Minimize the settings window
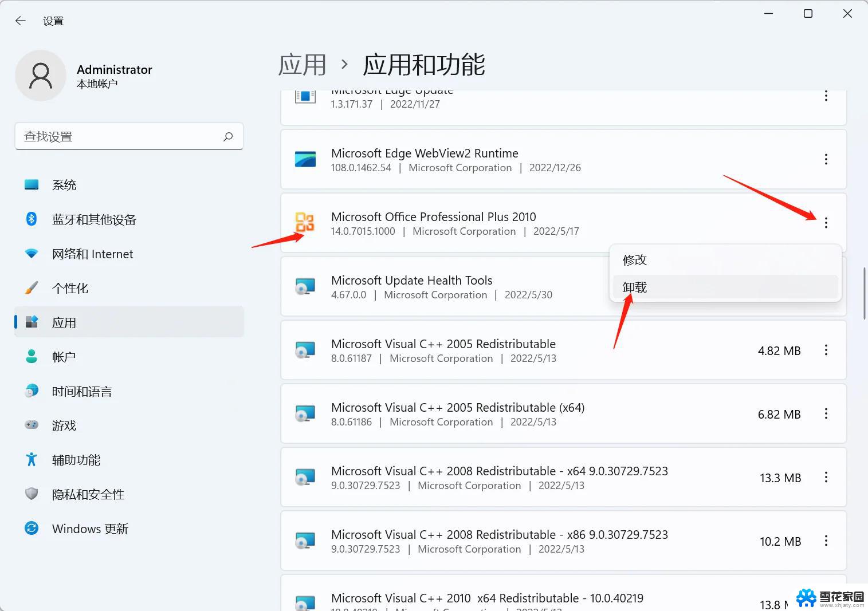The image size is (868, 611). click(769, 14)
